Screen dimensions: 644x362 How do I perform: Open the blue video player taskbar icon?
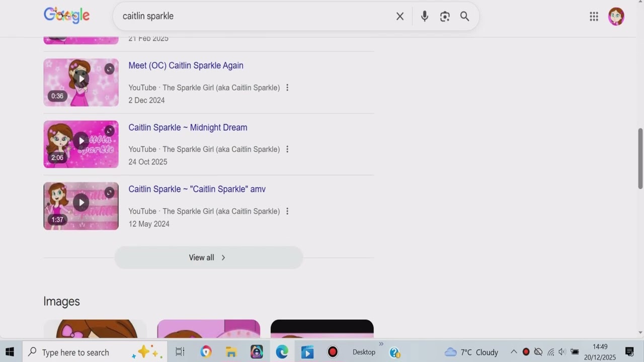pos(307,352)
